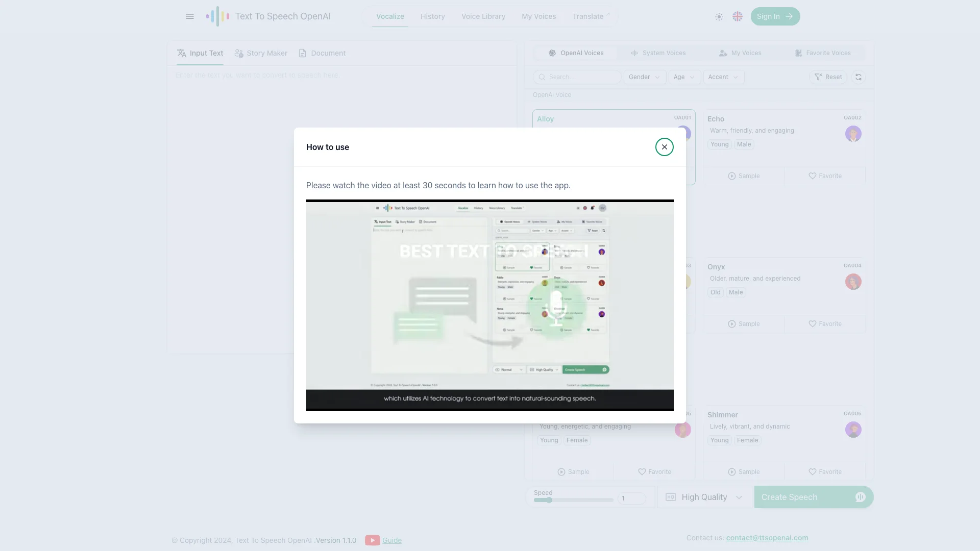This screenshot has height=551, width=980.
Task: Select the Input Text tab
Action: [x=200, y=53]
